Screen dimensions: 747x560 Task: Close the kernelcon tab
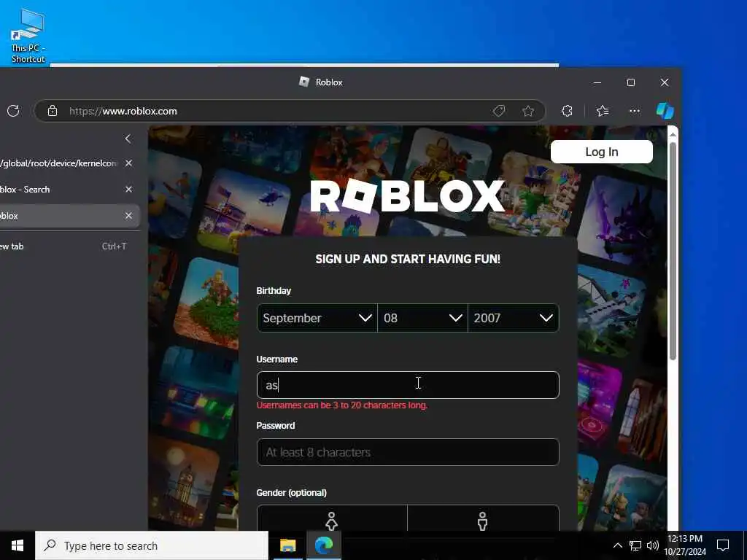point(128,163)
